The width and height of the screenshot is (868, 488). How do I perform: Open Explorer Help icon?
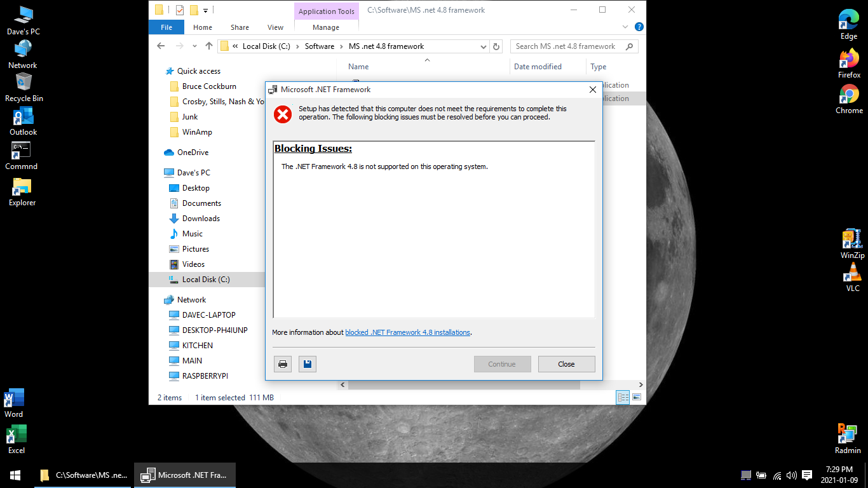(x=639, y=27)
